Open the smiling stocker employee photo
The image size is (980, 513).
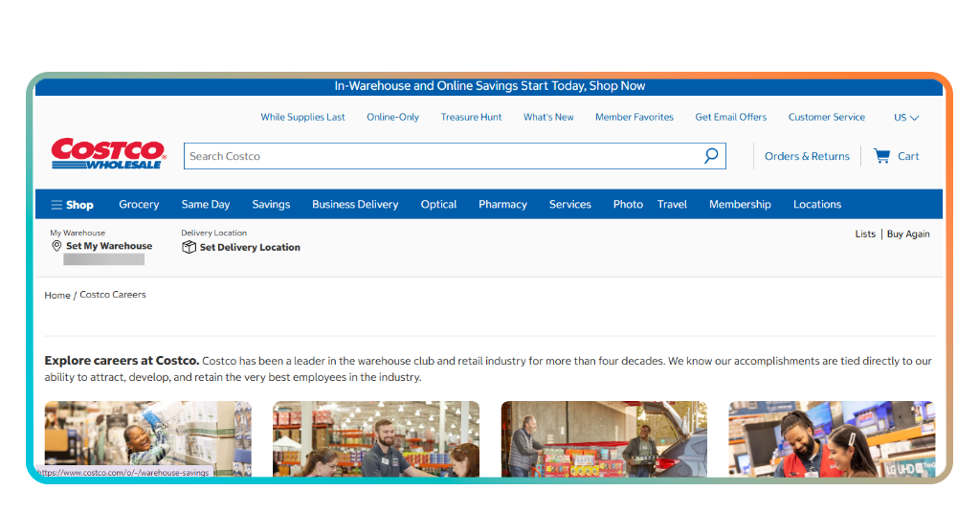[x=148, y=438]
